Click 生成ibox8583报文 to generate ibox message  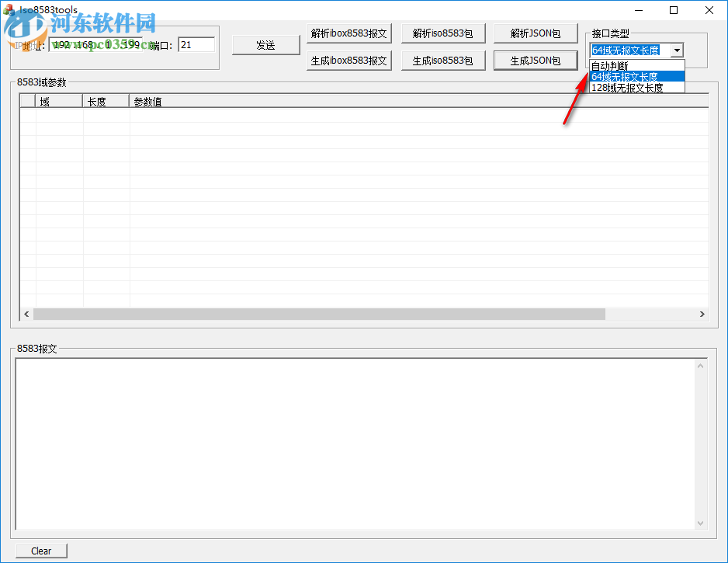(x=348, y=60)
